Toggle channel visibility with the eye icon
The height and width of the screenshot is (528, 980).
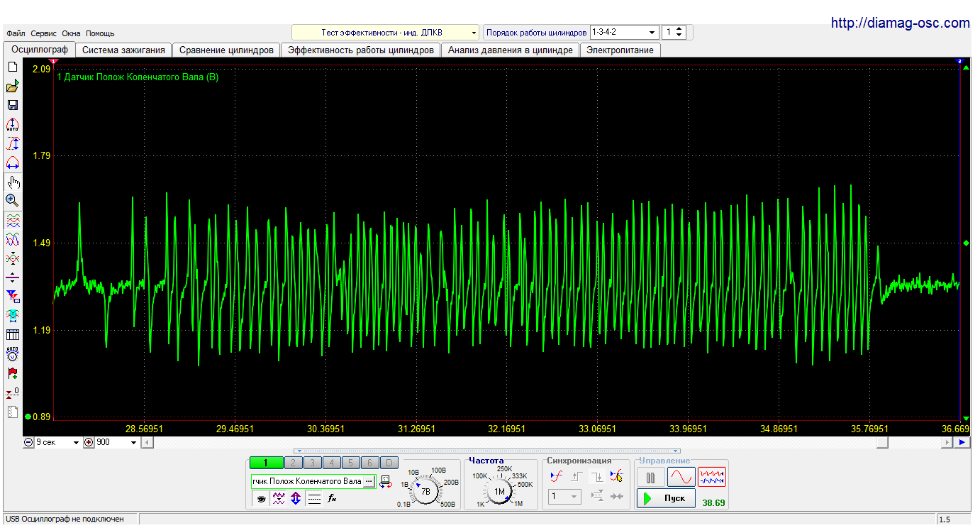pos(261,498)
